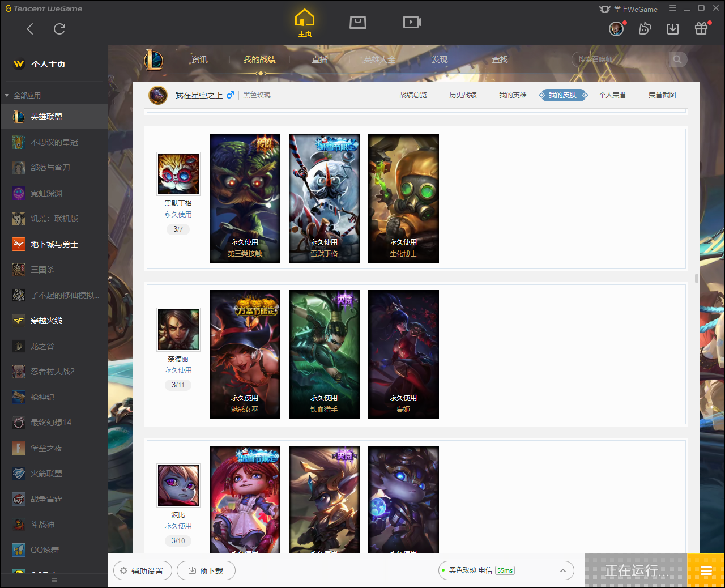Select 忍者村大战2 in the sidebar

(54, 372)
